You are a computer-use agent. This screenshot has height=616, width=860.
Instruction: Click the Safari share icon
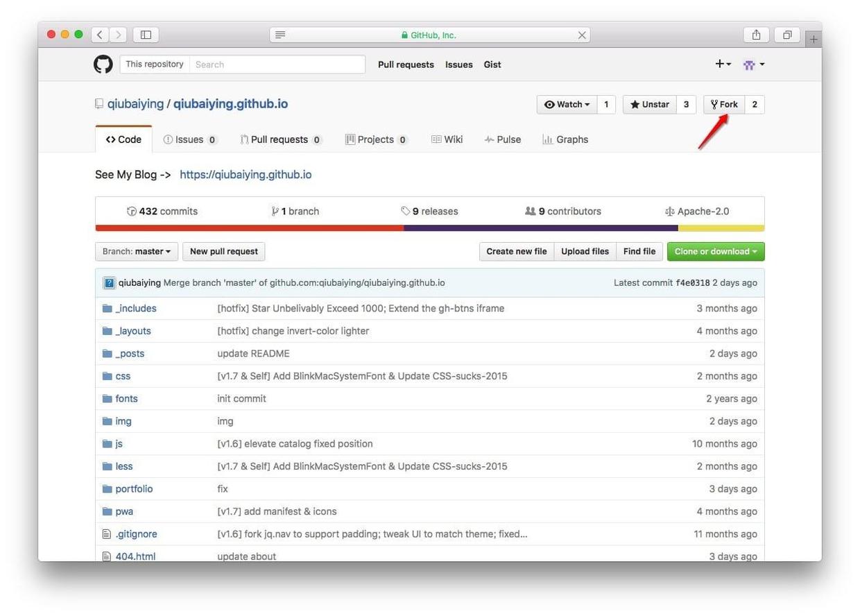click(756, 35)
